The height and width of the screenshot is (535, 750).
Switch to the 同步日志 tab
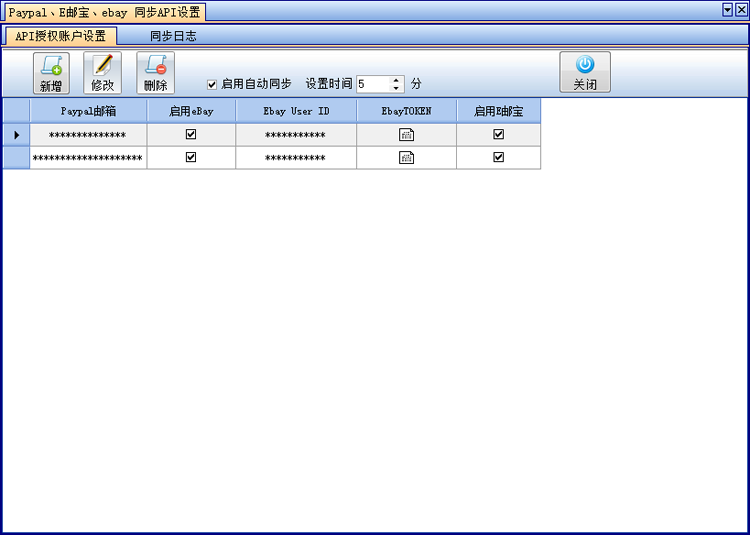click(173, 36)
